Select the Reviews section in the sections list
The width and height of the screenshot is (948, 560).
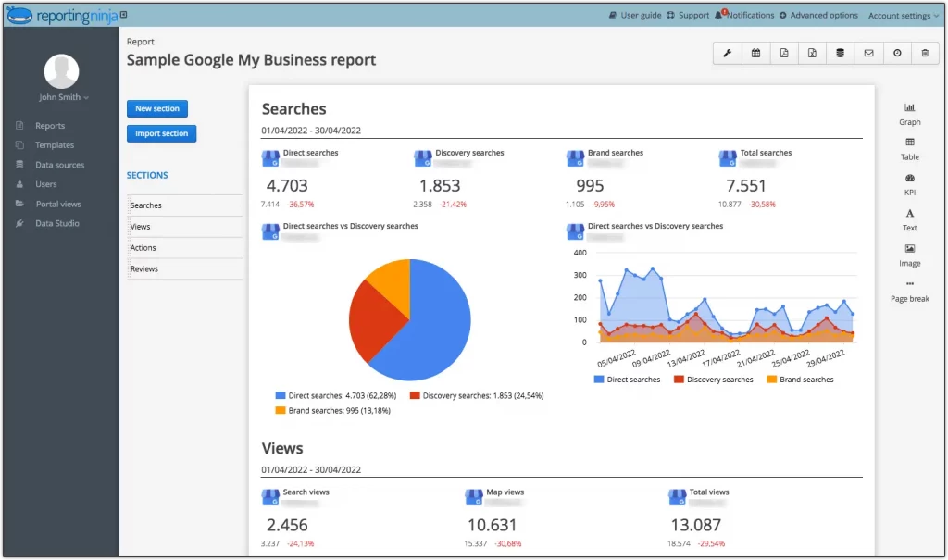pos(185,269)
